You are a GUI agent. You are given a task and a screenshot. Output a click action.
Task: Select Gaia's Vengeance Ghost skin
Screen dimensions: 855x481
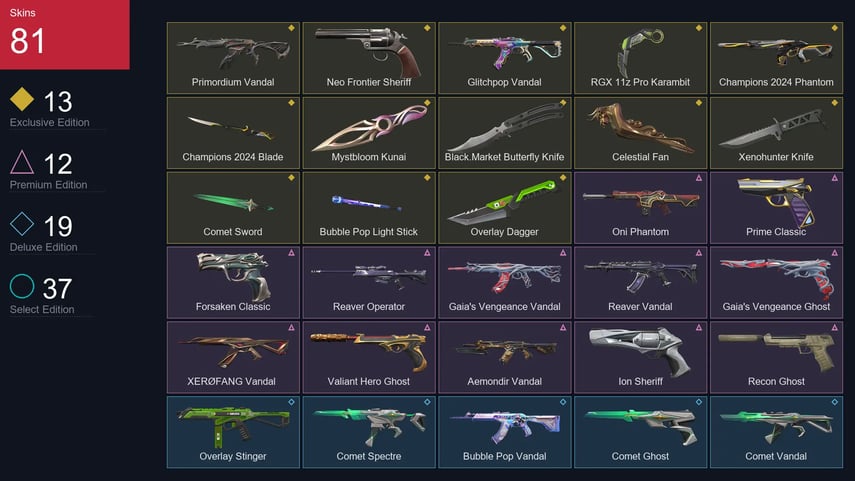click(x=776, y=282)
